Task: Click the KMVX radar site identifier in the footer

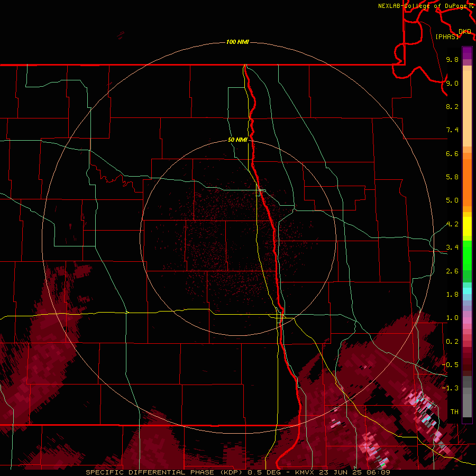Action: pyautogui.click(x=305, y=472)
